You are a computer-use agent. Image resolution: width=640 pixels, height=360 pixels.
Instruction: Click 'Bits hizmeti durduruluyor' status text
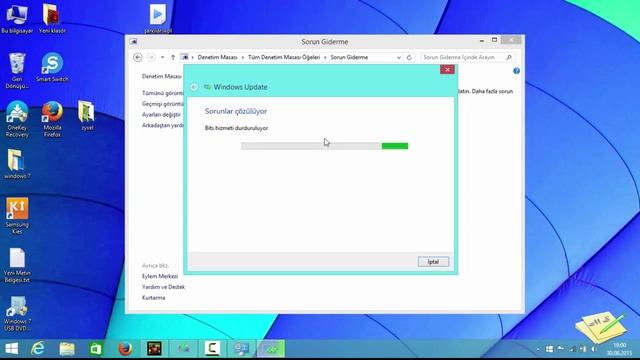click(236, 128)
